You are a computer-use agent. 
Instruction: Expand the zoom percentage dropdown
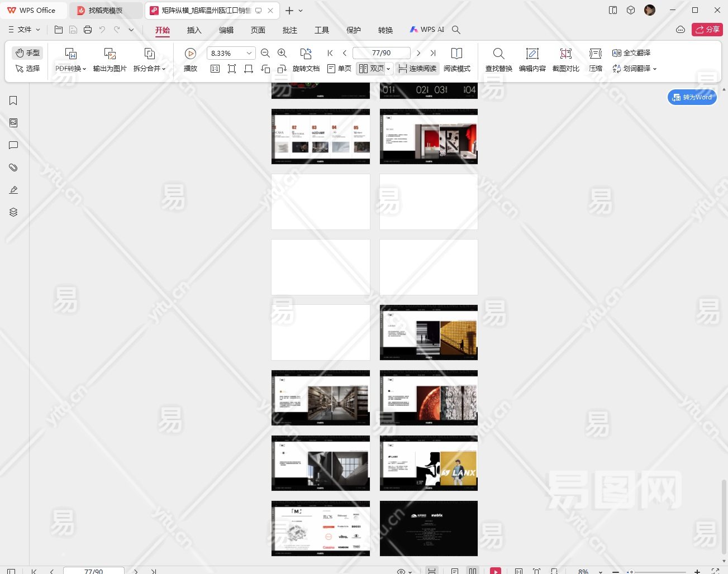pos(249,53)
